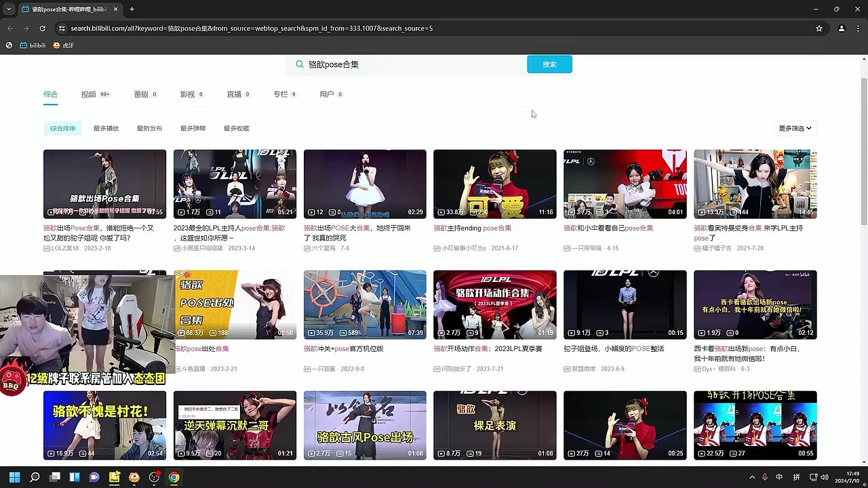Open the 14:45 video thumbnail
The width and height of the screenshot is (868, 488).
click(755, 184)
